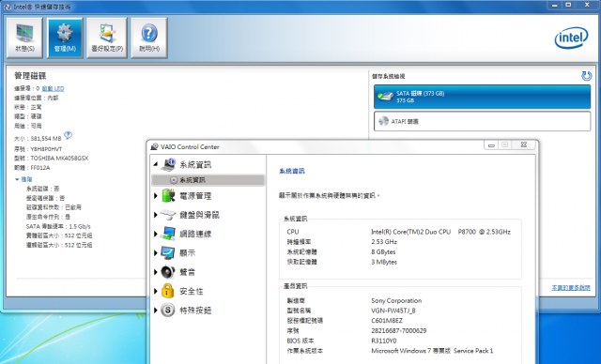Click the Microsoft Windows 7 version value
601x364 pixels.
432,351
